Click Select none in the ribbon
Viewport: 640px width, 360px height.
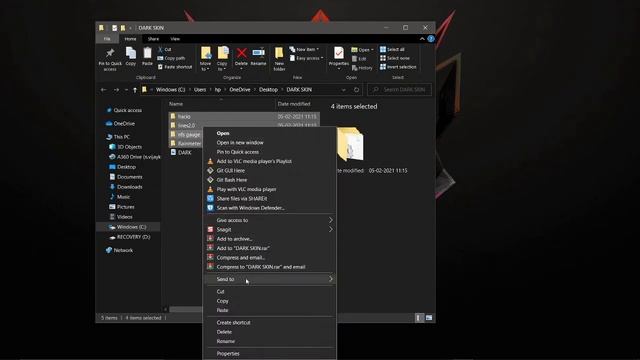point(395,58)
